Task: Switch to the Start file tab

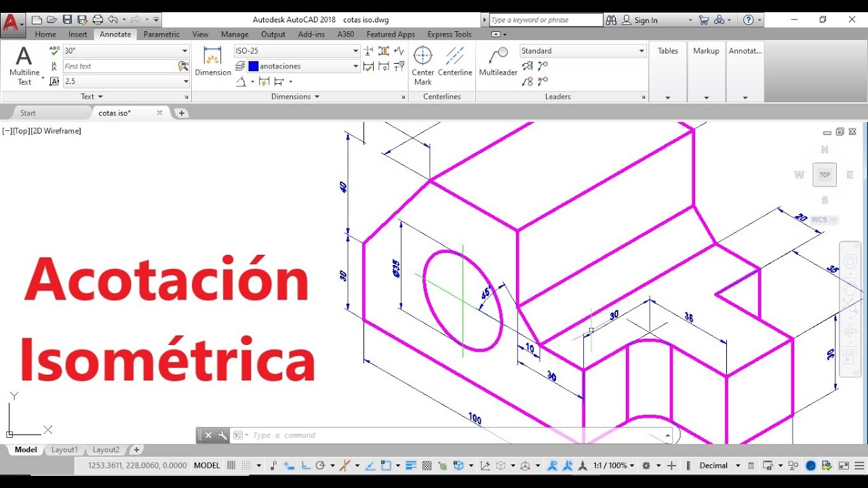Action: (28, 113)
